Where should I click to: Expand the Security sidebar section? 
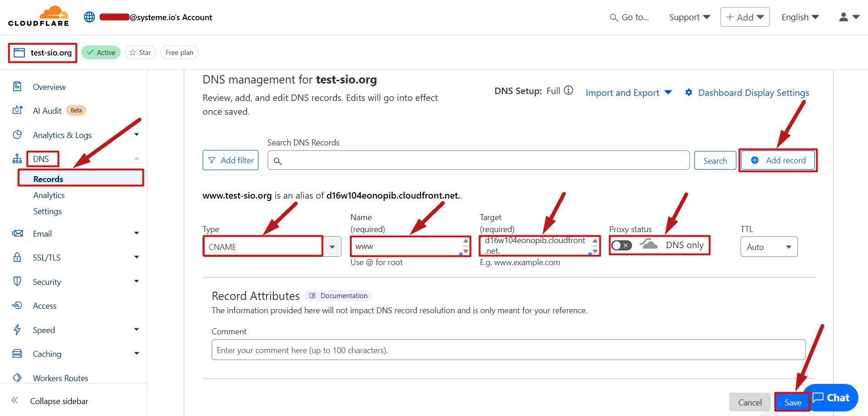click(x=137, y=281)
